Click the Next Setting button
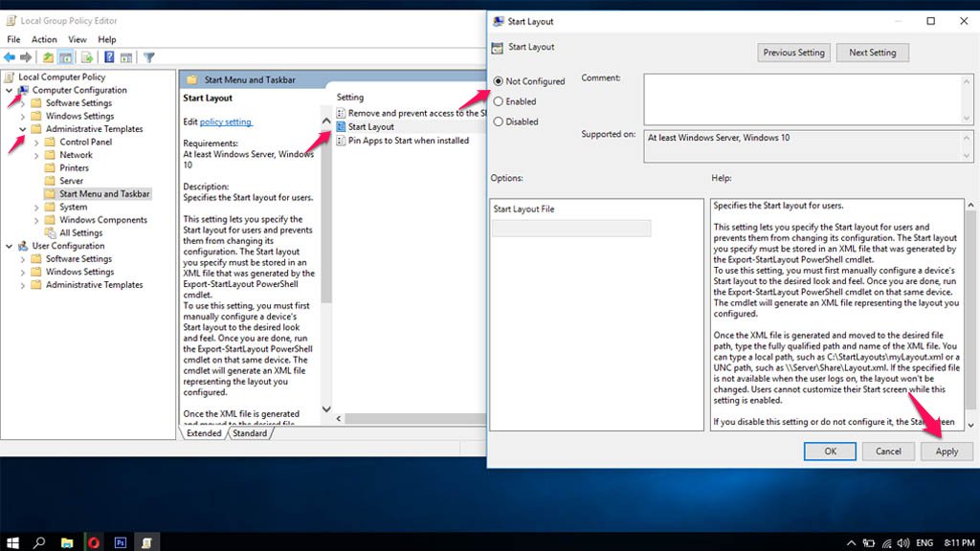 [873, 53]
